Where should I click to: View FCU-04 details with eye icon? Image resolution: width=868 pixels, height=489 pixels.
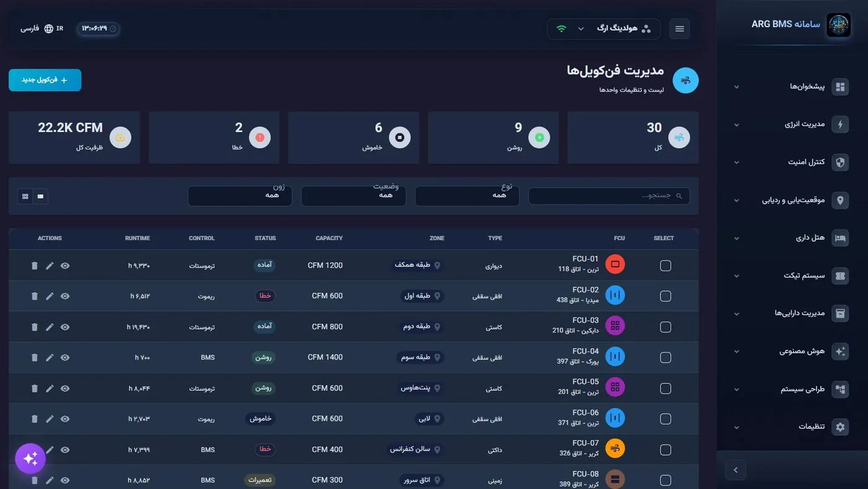pos(65,357)
